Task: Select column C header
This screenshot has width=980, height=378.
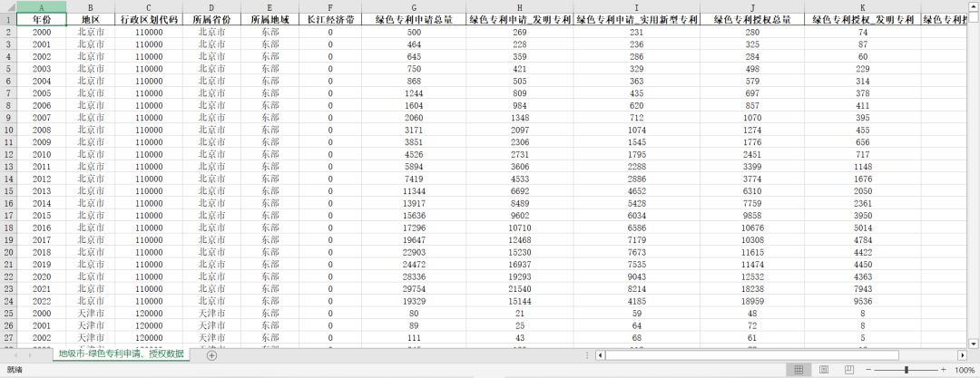Action: click(149, 7)
